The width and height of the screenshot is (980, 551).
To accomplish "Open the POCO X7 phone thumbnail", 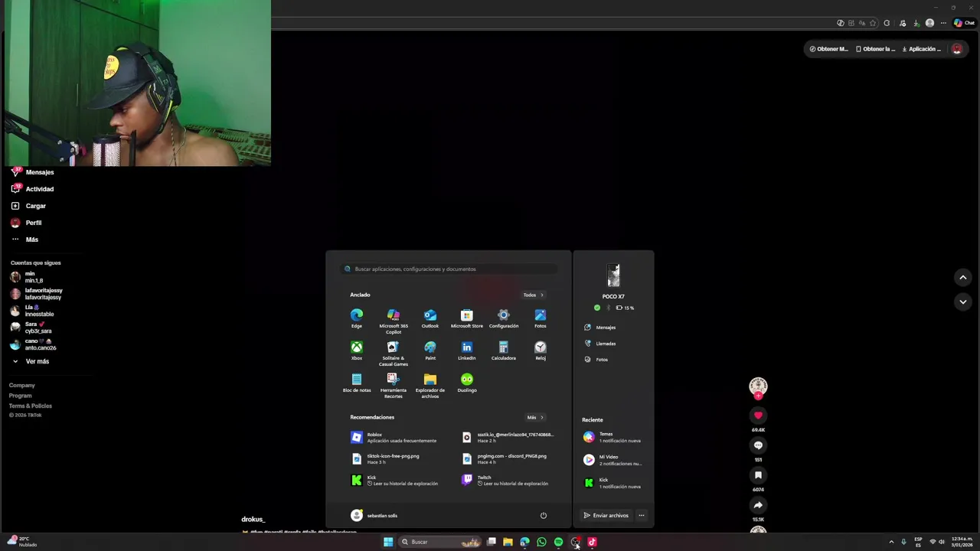I will [x=613, y=275].
